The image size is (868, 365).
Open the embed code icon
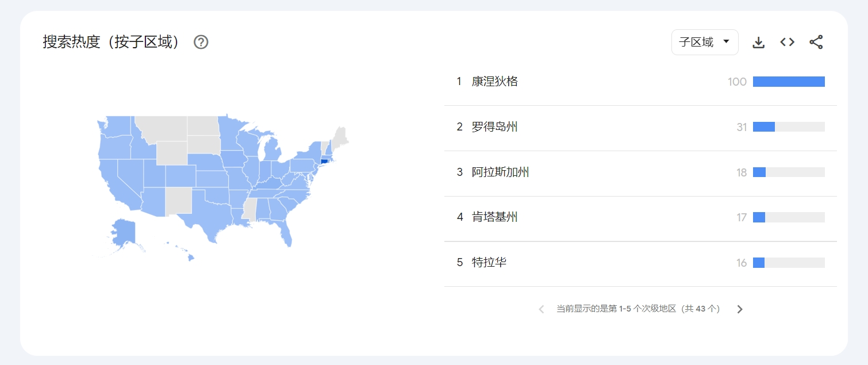(x=788, y=42)
